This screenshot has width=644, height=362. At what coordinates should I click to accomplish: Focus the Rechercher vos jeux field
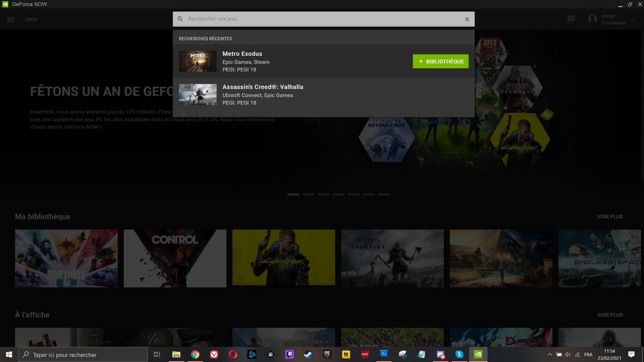(324, 19)
